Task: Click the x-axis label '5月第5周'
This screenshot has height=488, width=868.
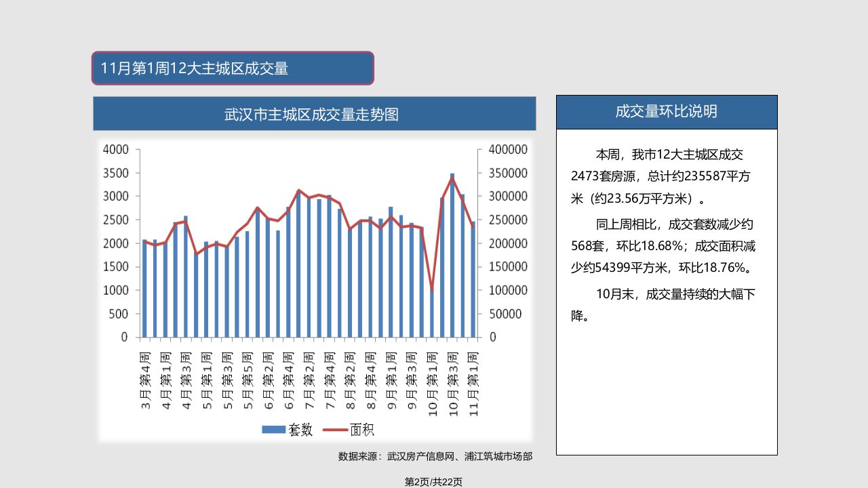Action: (248, 380)
